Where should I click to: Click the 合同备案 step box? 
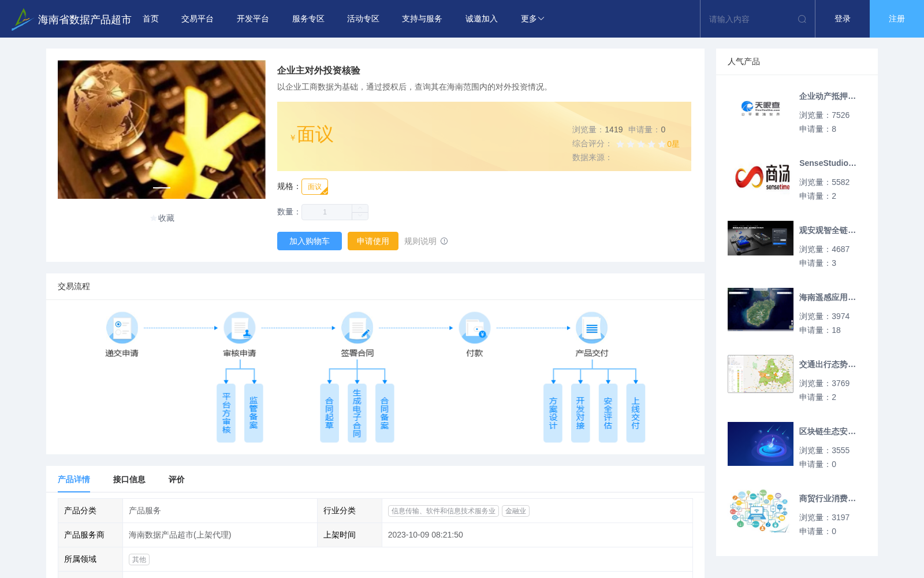tap(385, 413)
